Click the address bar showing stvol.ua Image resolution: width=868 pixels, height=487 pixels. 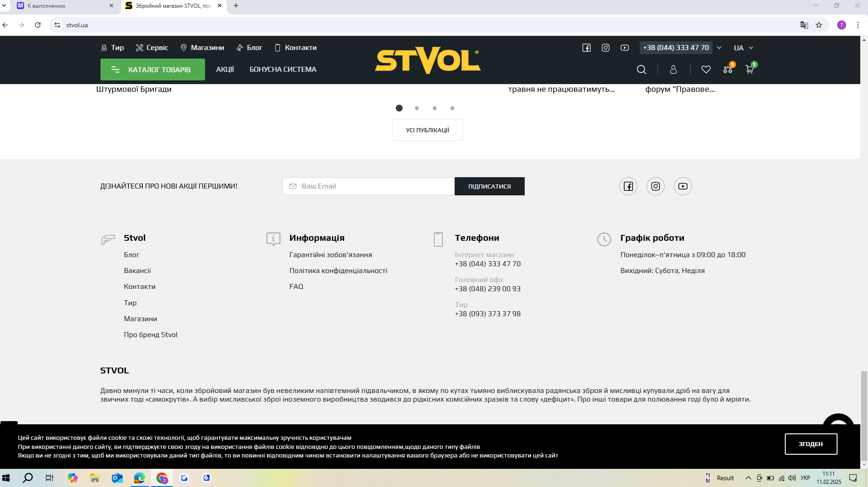[x=427, y=25]
